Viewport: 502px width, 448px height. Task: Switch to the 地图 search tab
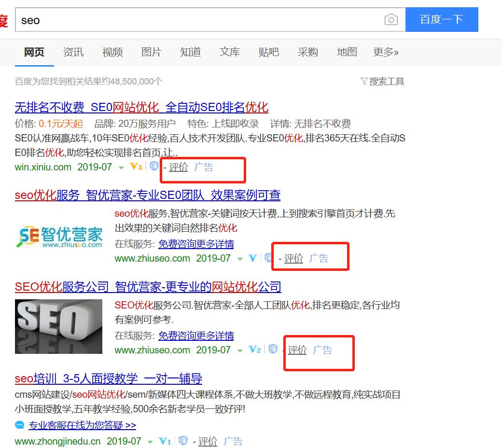pyautogui.click(x=347, y=52)
